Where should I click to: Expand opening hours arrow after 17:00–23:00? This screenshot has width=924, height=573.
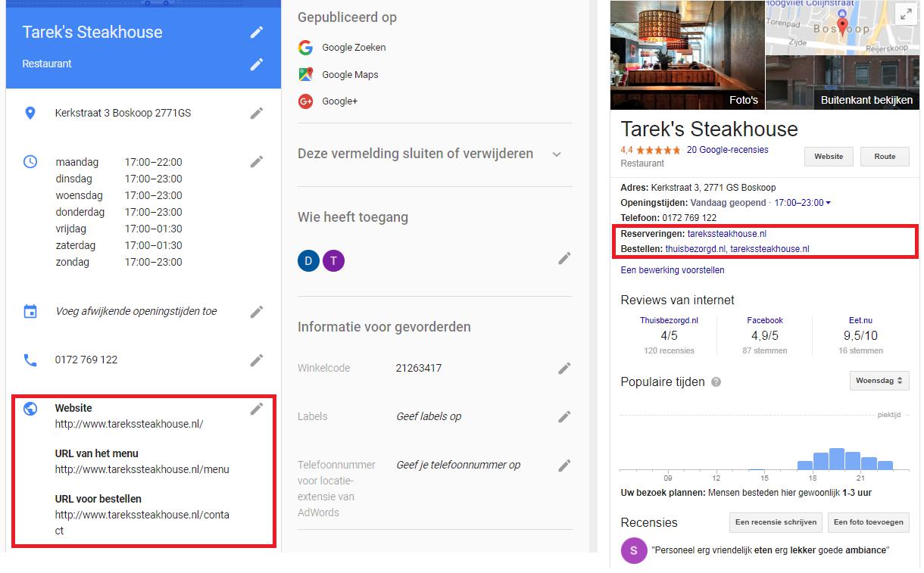[x=829, y=203]
